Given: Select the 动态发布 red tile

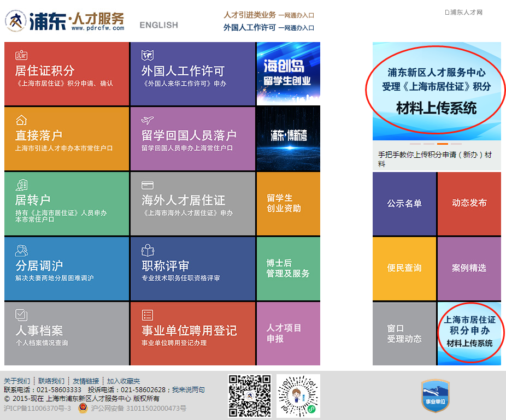Looking at the screenshot, I should tap(469, 203).
